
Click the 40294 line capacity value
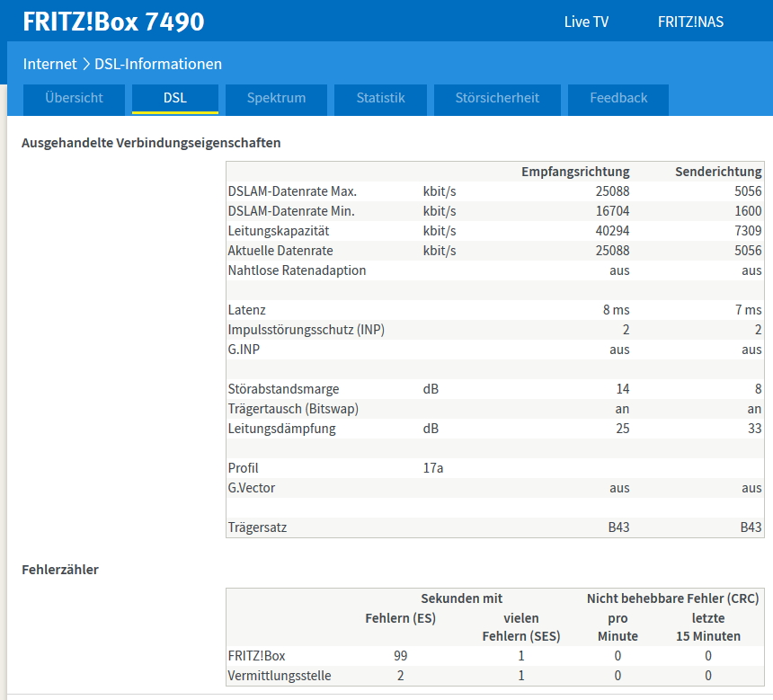coord(612,231)
